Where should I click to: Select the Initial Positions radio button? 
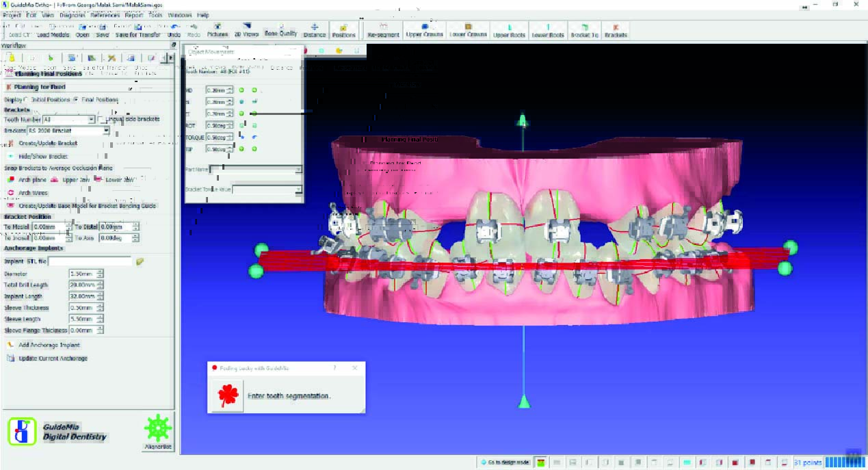(x=27, y=100)
